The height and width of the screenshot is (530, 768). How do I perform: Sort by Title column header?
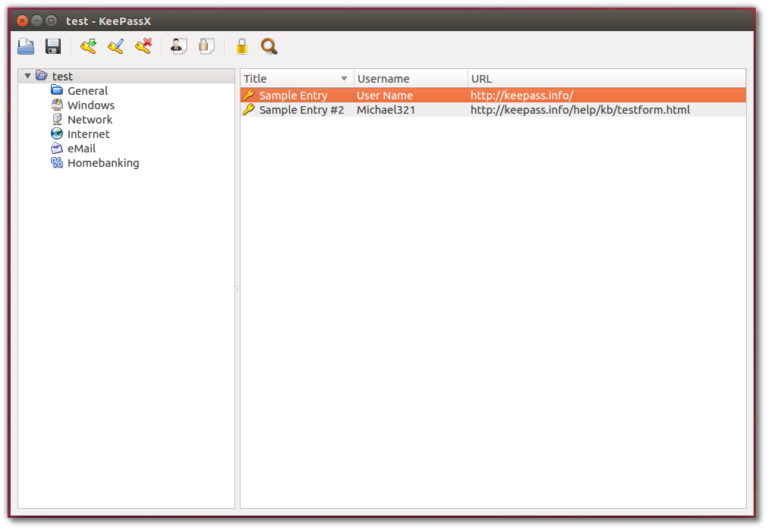(x=297, y=79)
